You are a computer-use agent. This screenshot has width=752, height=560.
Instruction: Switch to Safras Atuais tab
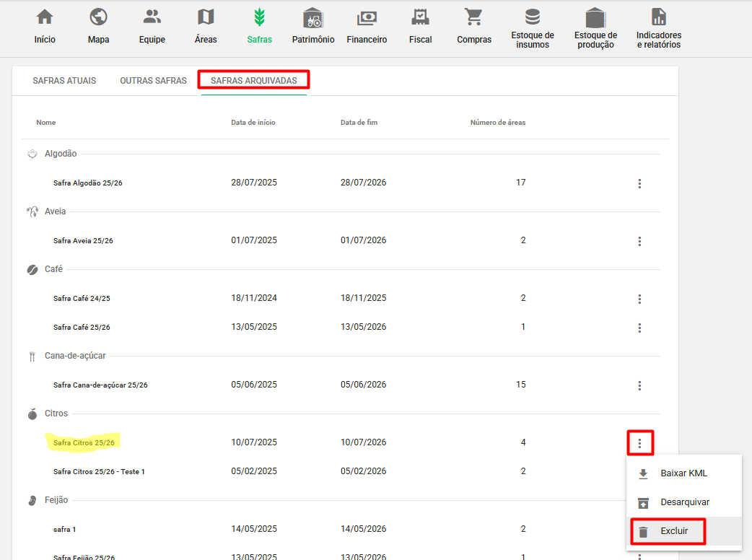[64, 81]
